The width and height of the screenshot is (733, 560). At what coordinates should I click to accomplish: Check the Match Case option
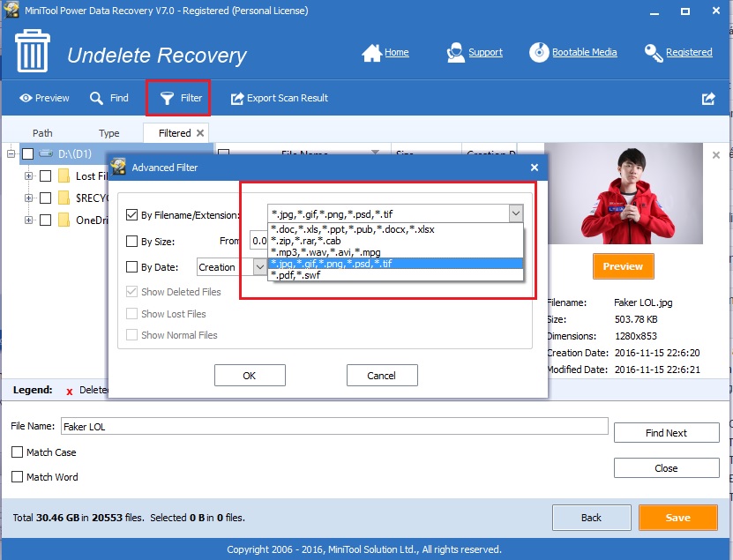(x=18, y=452)
